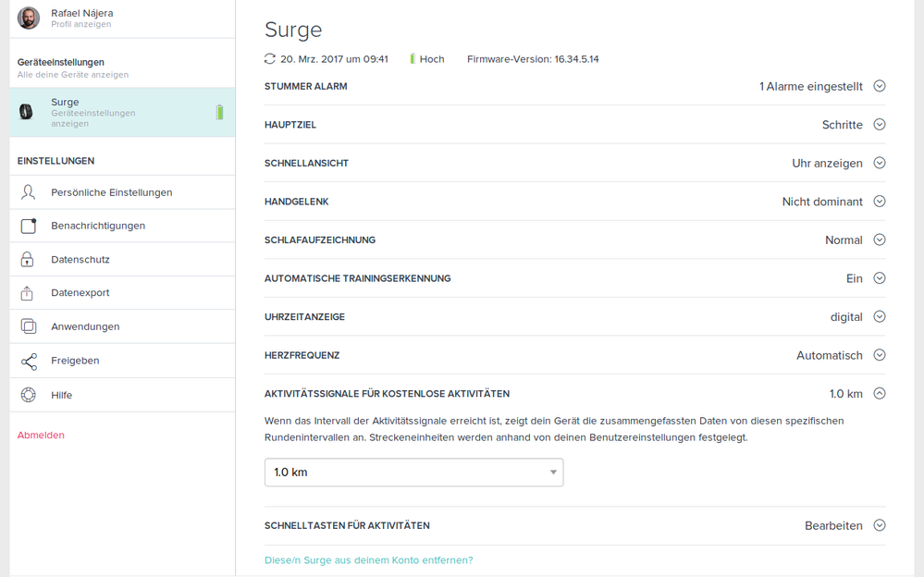924x577 pixels.
Task: Click the 'Surge' page title
Action: 293,30
